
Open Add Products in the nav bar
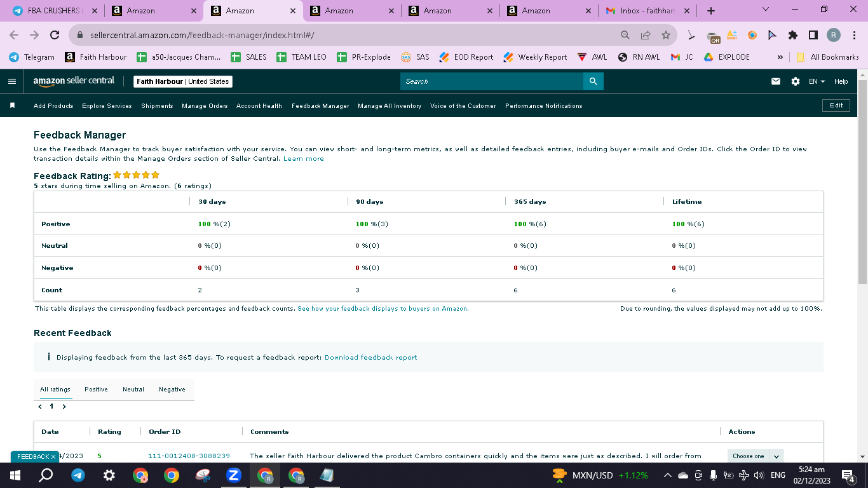click(x=53, y=106)
